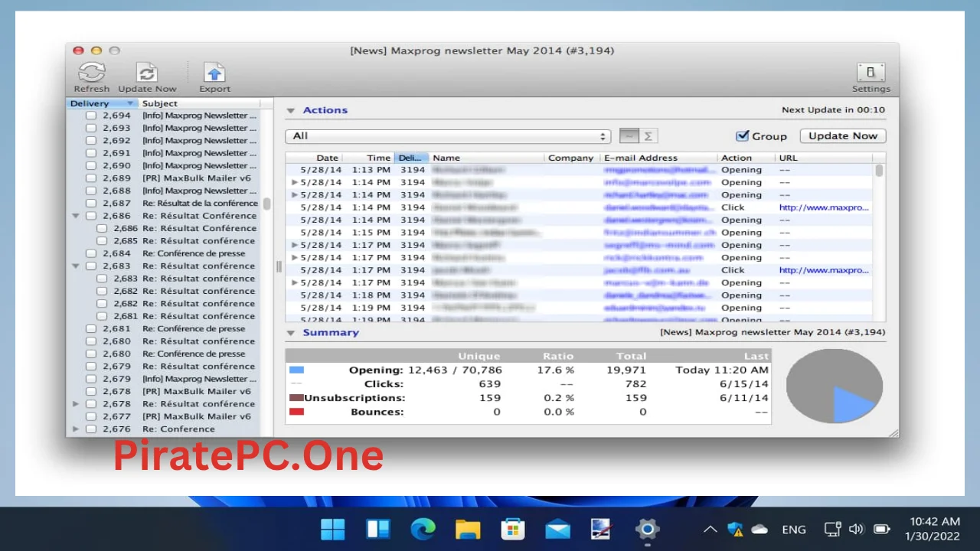Click the red Bounces legend square

pyautogui.click(x=296, y=412)
